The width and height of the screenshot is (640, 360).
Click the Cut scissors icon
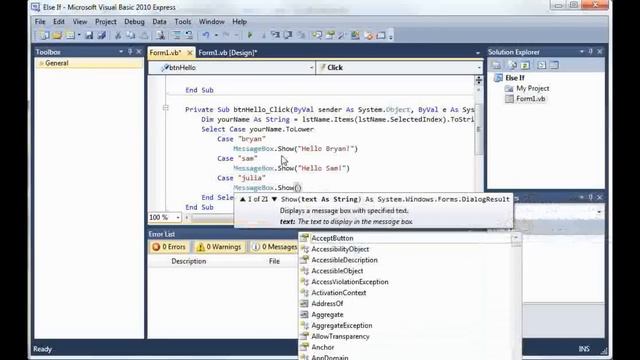118,36
